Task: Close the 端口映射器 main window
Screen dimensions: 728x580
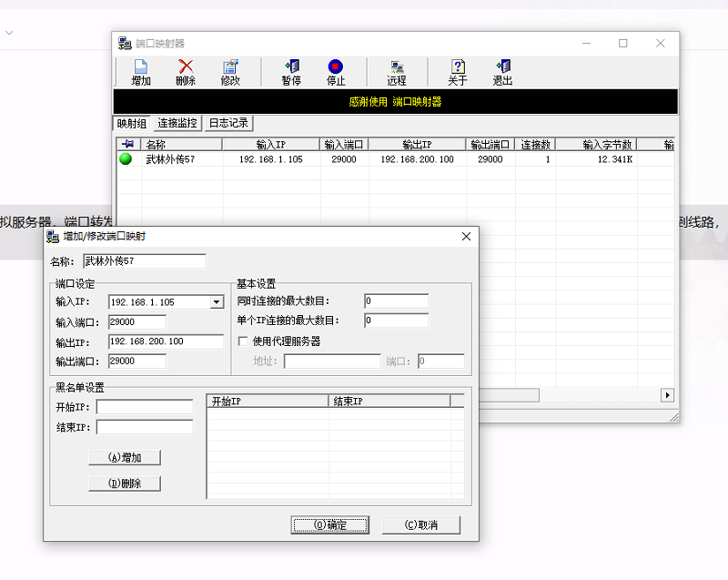Action: (x=661, y=43)
